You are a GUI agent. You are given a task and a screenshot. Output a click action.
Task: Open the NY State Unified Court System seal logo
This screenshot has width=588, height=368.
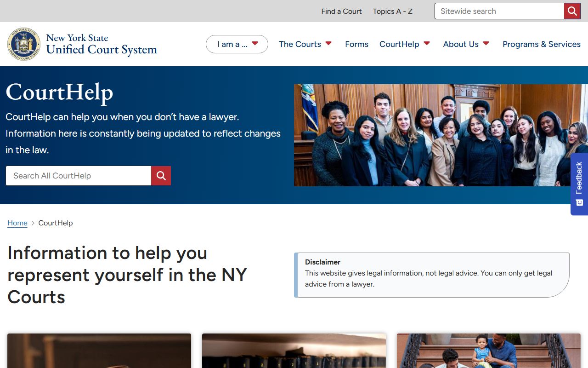[x=24, y=44]
